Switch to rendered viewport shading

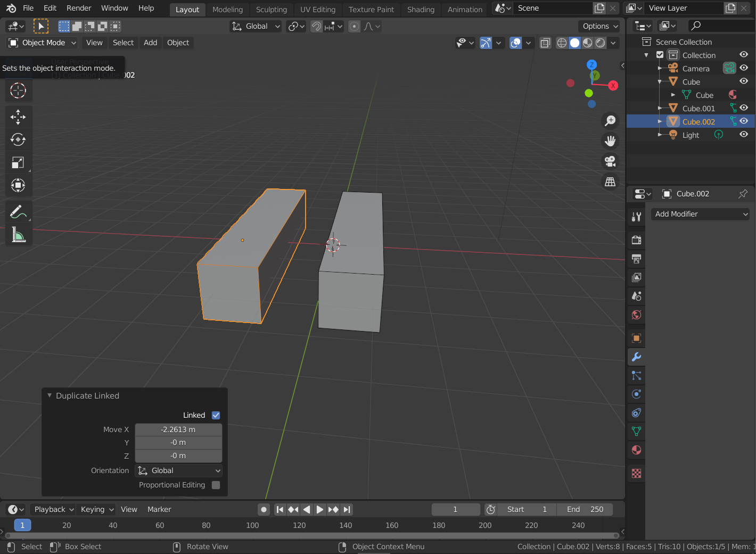pyautogui.click(x=601, y=43)
